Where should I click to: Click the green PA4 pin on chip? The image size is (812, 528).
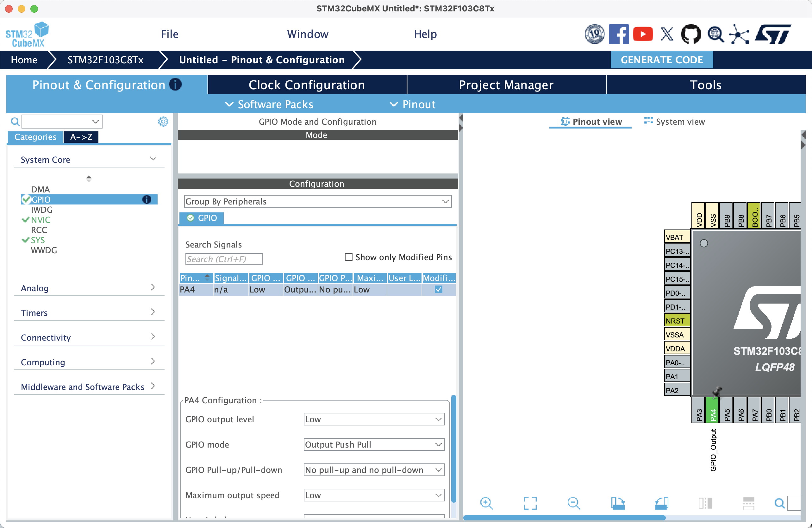tap(713, 414)
